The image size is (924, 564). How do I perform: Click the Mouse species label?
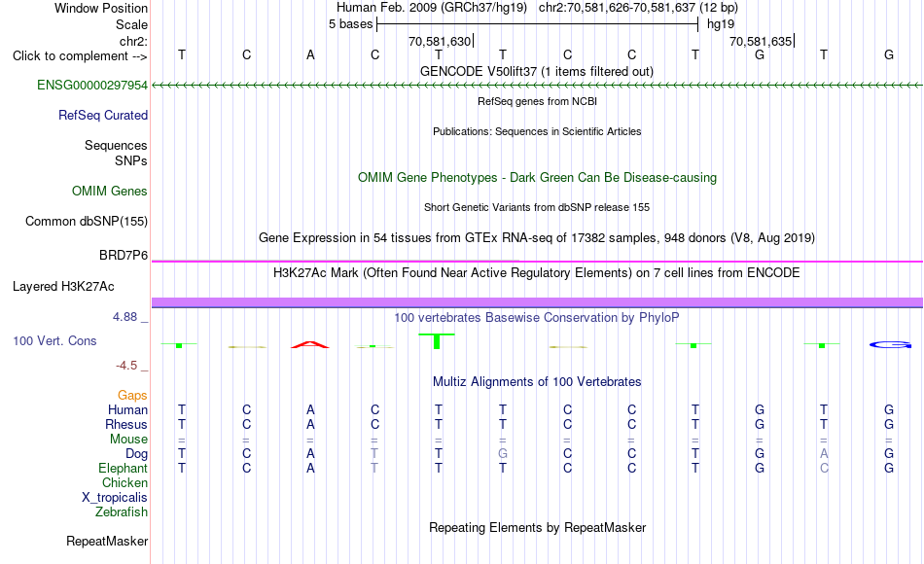click(128, 440)
